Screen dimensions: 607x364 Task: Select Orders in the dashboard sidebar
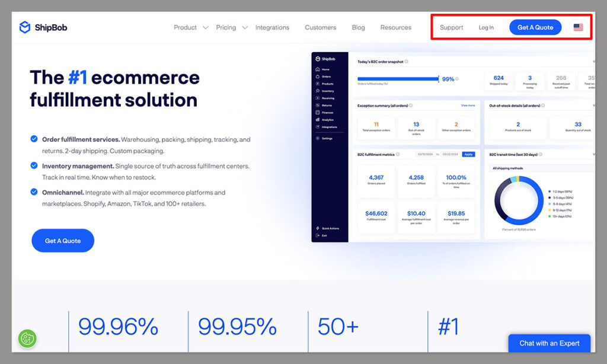click(x=323, y=76)
